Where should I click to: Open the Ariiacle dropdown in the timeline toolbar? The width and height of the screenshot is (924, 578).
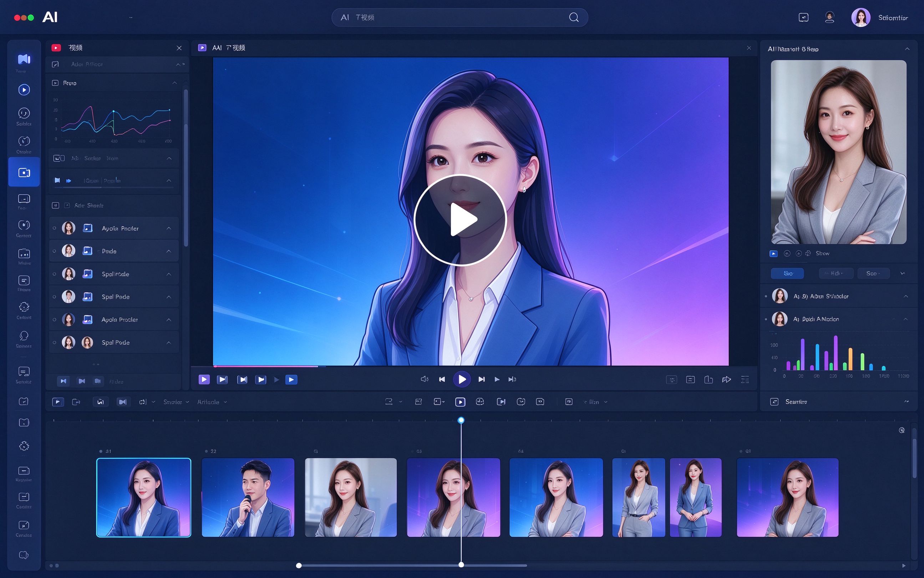[212, 402]
